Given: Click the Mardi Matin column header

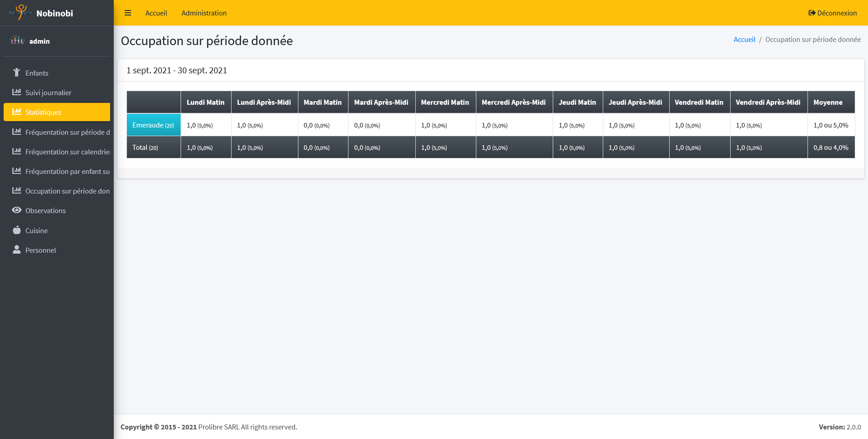Looking at the screenshot, I should click(323, 102).
